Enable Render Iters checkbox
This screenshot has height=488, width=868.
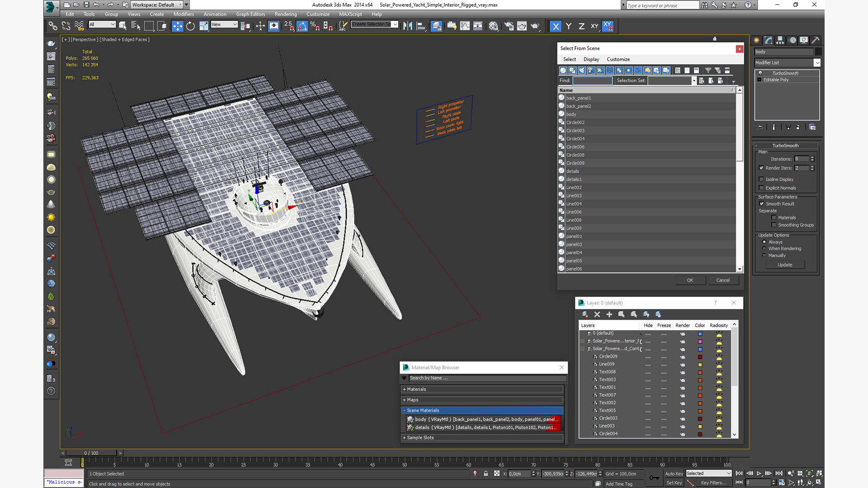coord(761,168)
